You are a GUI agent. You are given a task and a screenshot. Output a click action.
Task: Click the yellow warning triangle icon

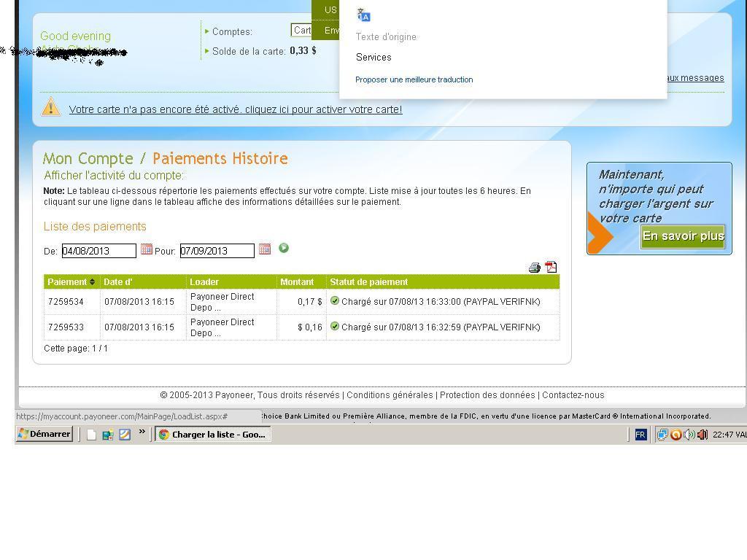pyautogui.click(x=50, y=106)
